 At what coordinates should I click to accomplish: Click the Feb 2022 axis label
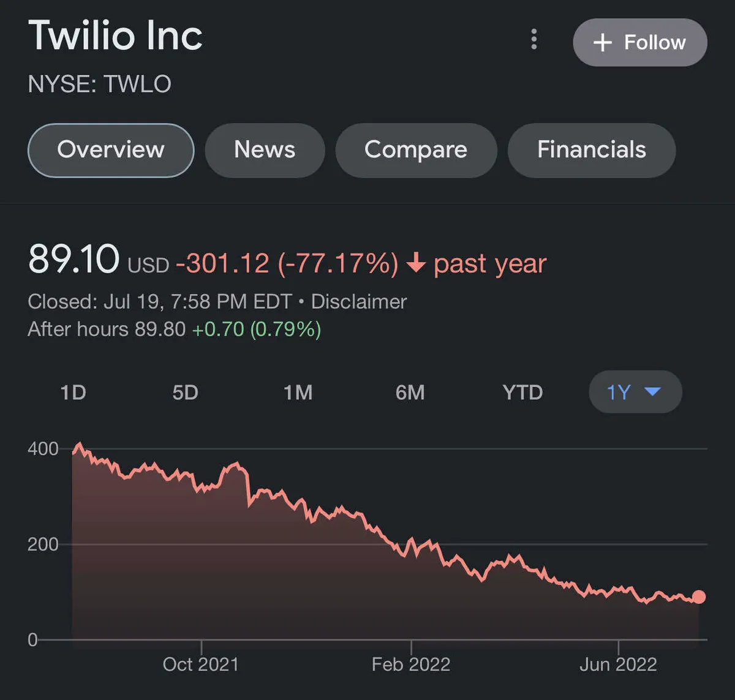pyautogui.click(x=410, y=664)
